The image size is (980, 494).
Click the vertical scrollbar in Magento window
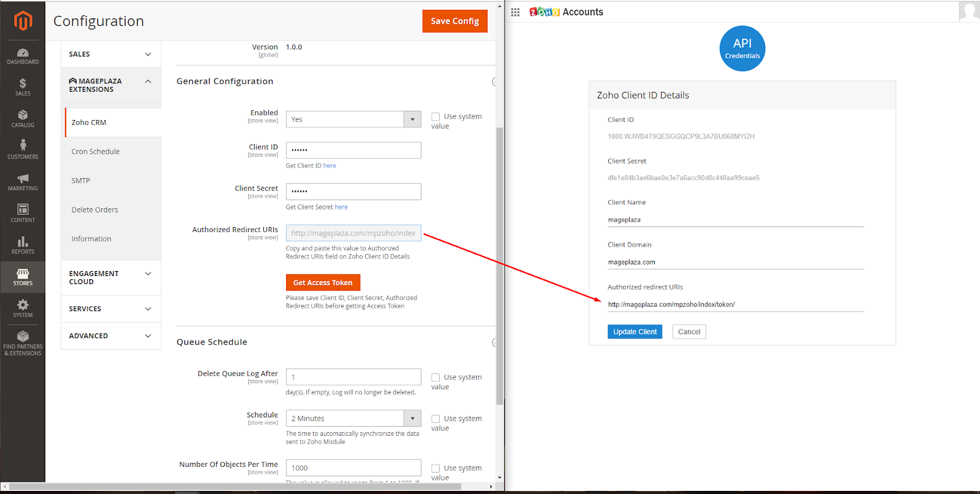(500, 266)
